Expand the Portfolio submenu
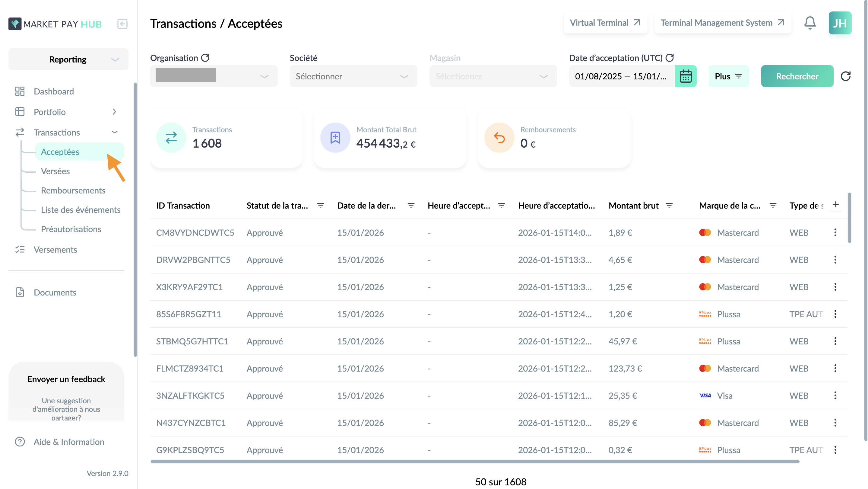The height and width of the screenshot is (489, 868). 114,112
